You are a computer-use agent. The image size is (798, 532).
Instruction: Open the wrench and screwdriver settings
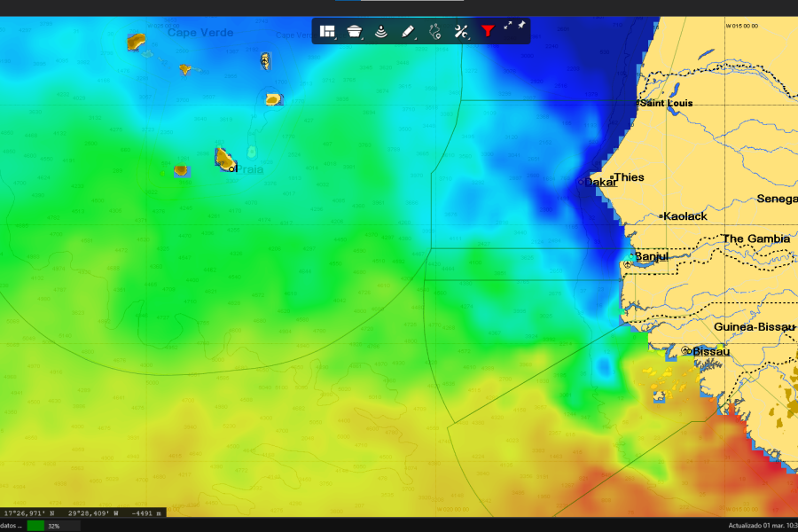tap(461, 31)
